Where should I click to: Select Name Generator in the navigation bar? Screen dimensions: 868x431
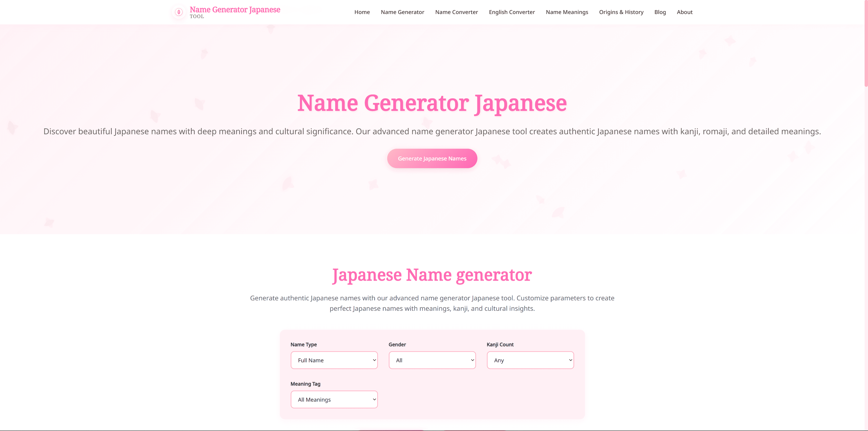coord(402,12)
